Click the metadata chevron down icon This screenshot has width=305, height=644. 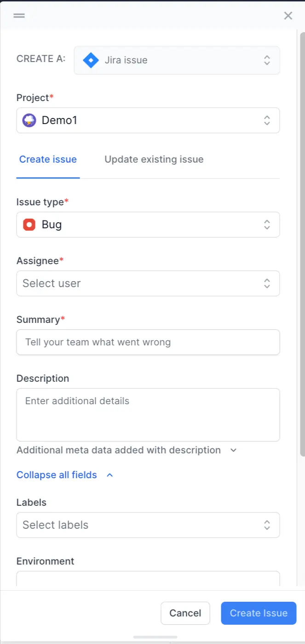[x=233, y=450]
